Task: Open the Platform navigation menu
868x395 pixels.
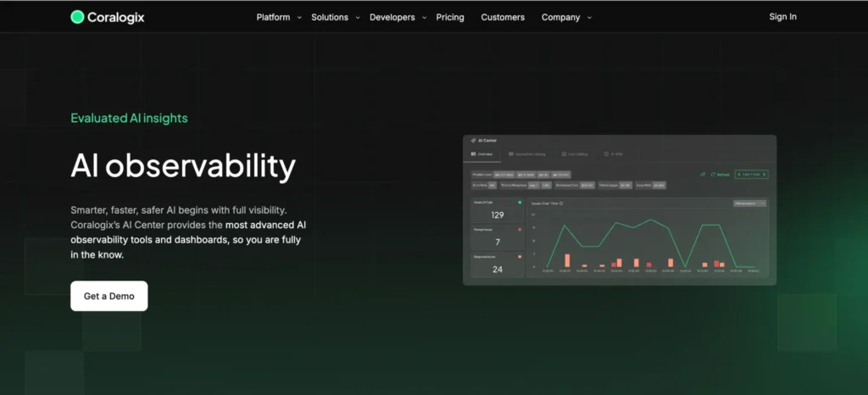Action: point(273,17)
